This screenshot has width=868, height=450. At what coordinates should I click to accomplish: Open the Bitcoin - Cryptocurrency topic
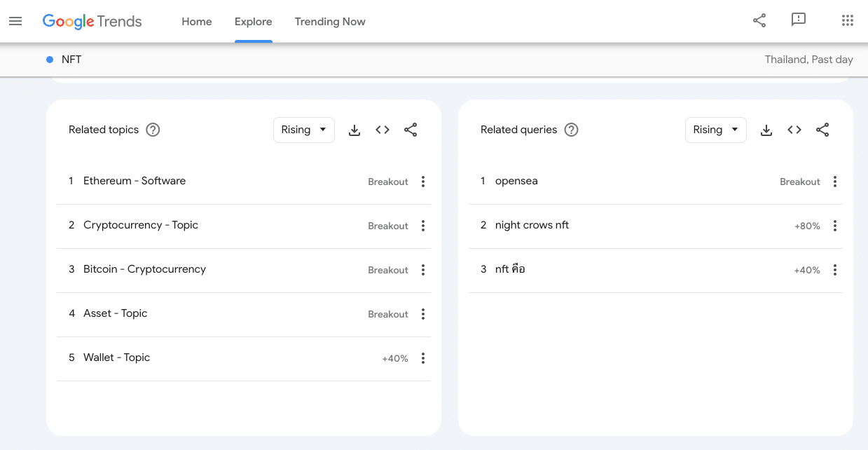(144, 269)
